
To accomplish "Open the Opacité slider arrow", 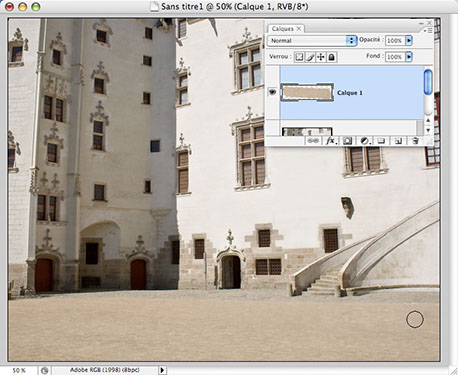I will coord(409,41).
